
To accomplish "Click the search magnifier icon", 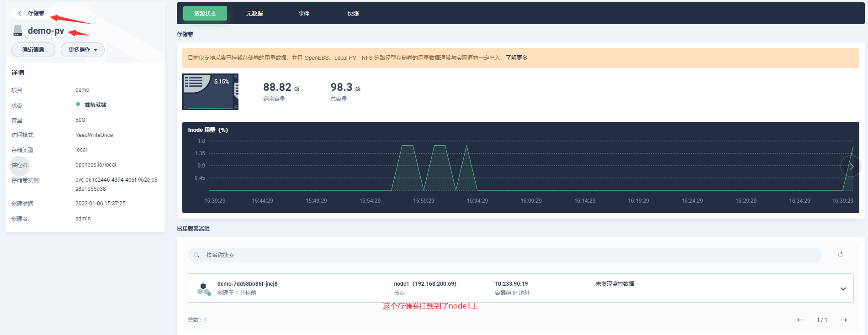I will (x=197, y=255).
